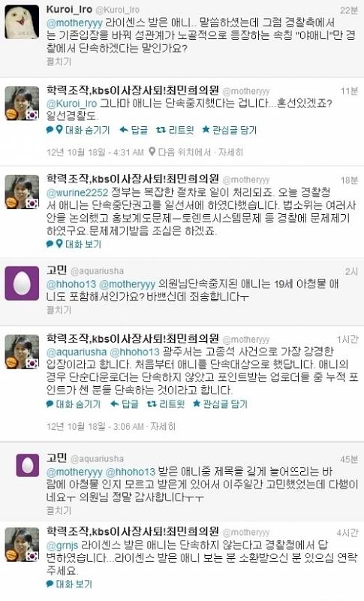Expand the 고민 tweet posted 2시간 ago
This screenshot has height=601, width=364.
[x=59, y=310]
